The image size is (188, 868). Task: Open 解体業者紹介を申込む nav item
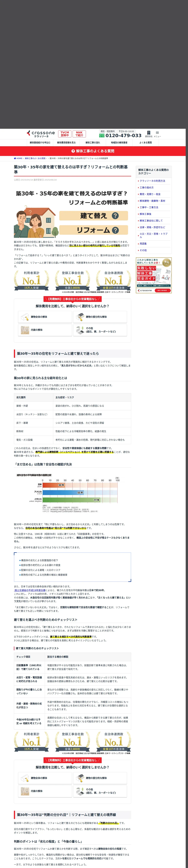tap(40, 142)
